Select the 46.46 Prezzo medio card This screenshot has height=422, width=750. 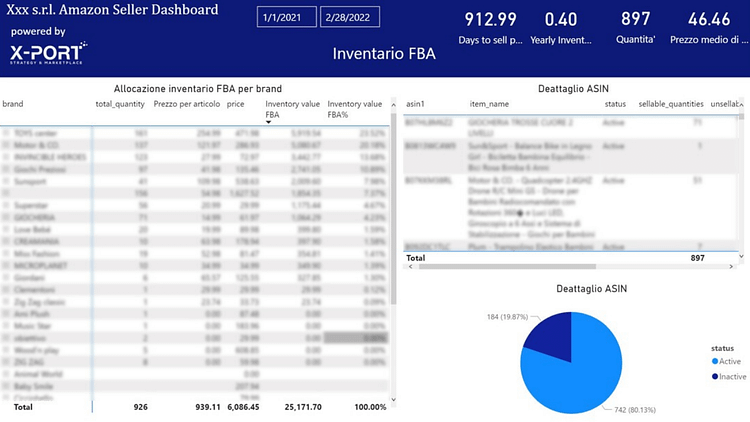[x=709, y=28]
